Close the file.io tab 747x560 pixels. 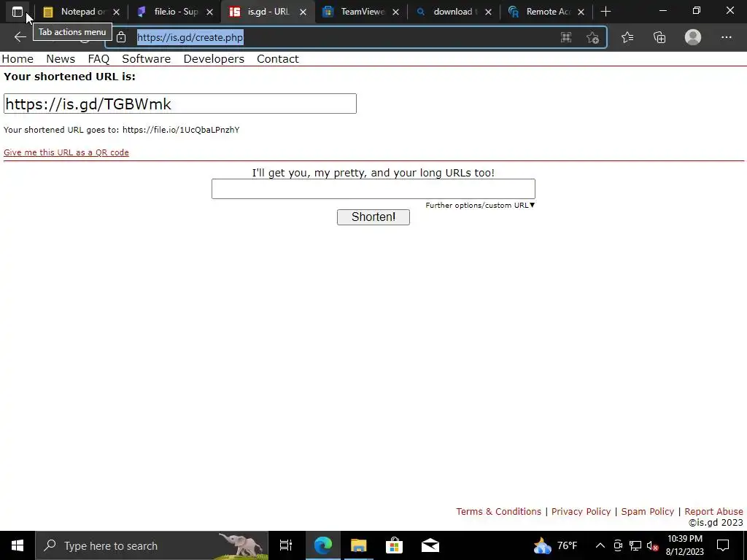point(209,12)
